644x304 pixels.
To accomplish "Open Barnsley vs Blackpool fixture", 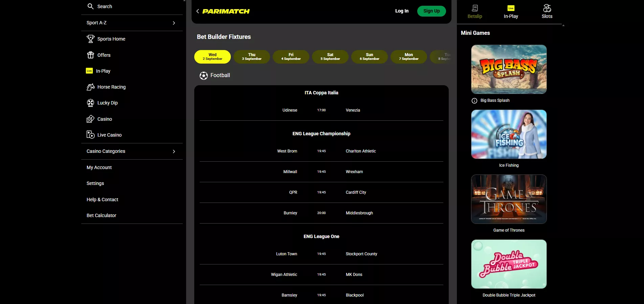I will click(321, 295).
